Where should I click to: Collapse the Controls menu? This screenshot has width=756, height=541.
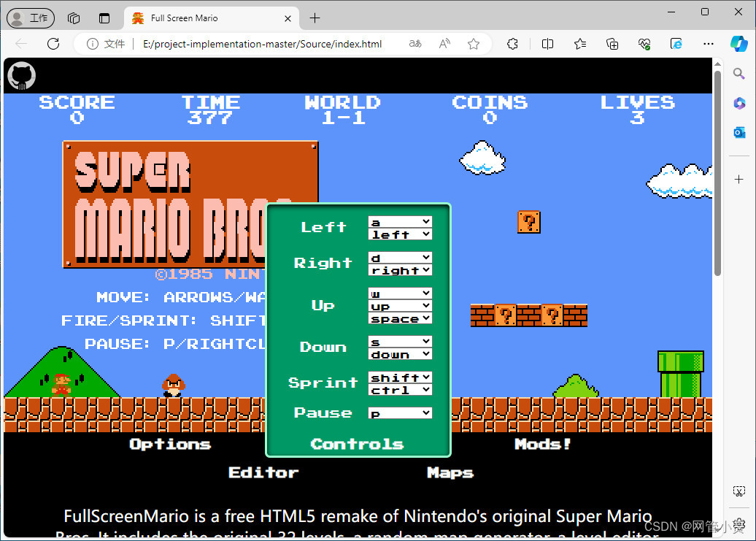tap(358, 444)
